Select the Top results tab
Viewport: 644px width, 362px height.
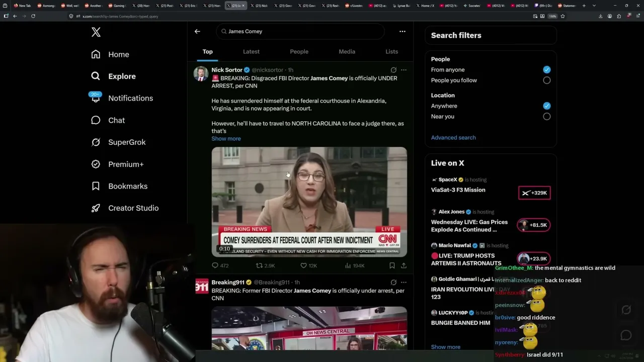tap(208, 52)
